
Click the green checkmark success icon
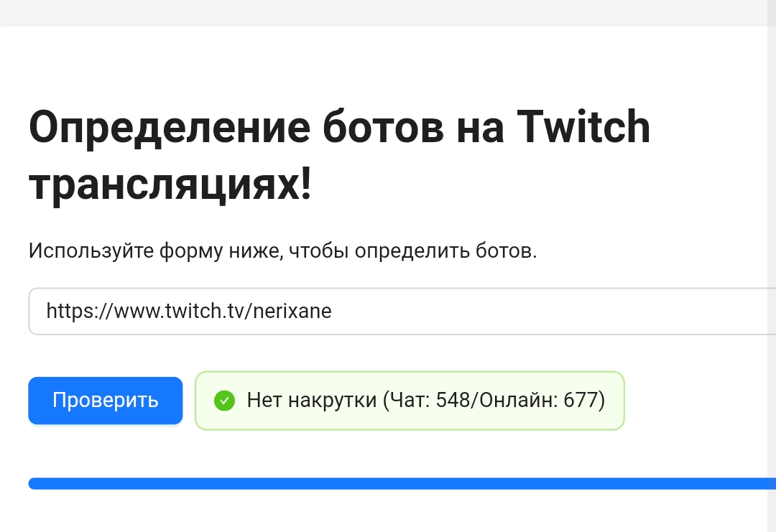tap(224, 401)
